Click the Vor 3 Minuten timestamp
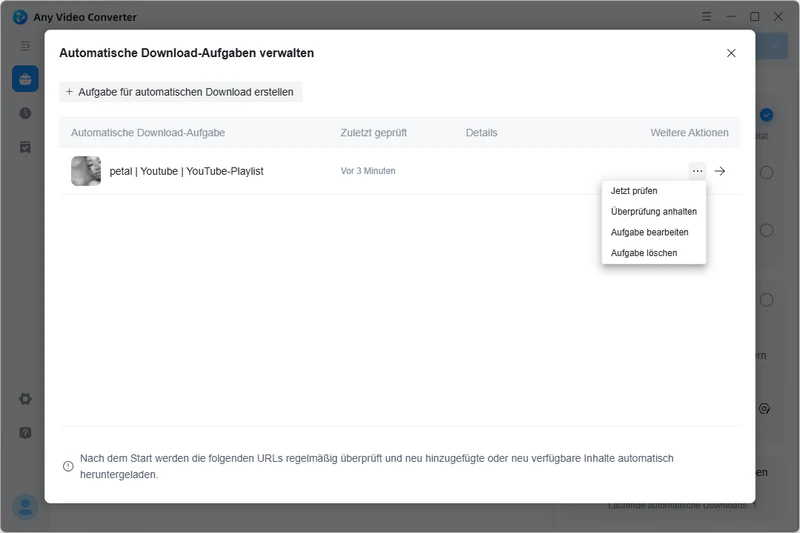This screenshot has height=533, width=800. (x=368, y=171)
